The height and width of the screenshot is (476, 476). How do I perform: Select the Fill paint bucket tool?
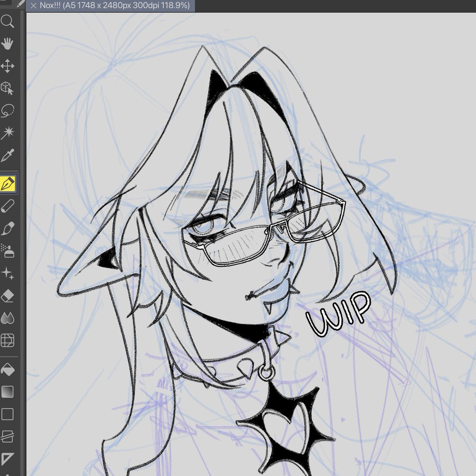(8, 370)
